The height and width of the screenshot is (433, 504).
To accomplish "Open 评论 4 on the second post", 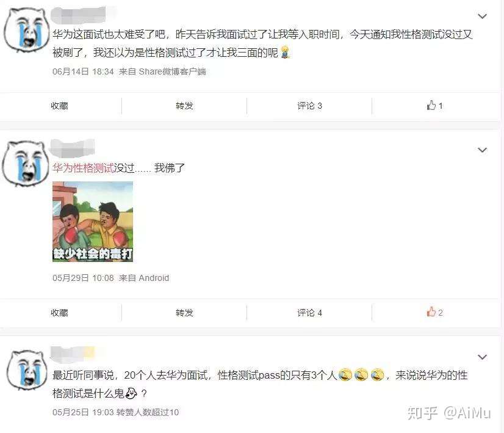I will coord(309,313).
